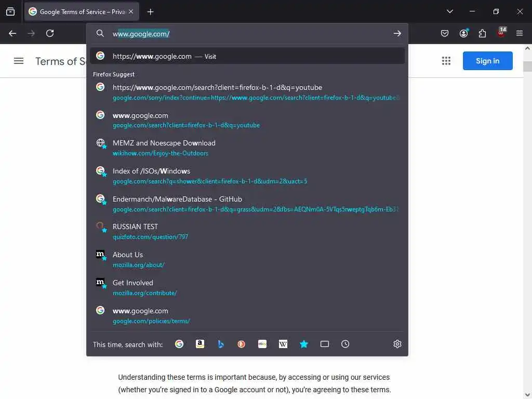Open the Firefox account icon
The image size is (532, 399).
(463, 33)
